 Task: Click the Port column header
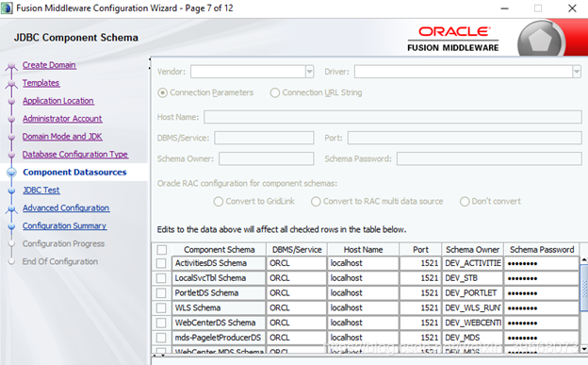click(420, 250)
